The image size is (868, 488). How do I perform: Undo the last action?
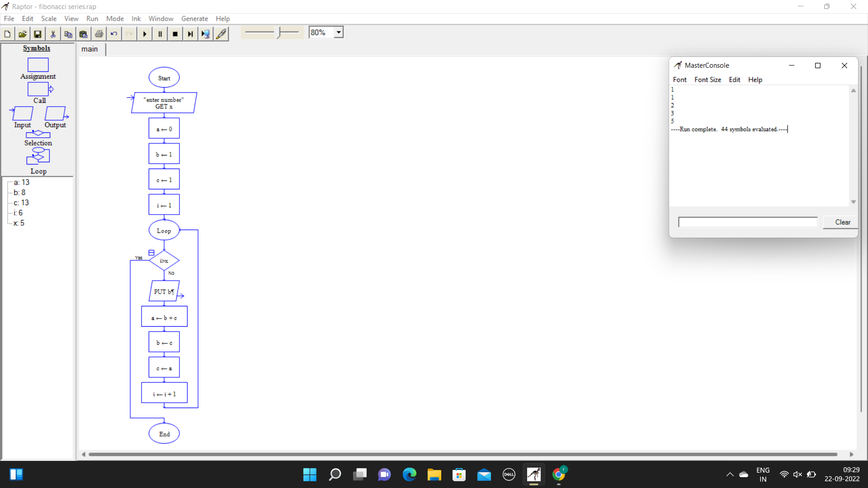[x=114, y=34]
